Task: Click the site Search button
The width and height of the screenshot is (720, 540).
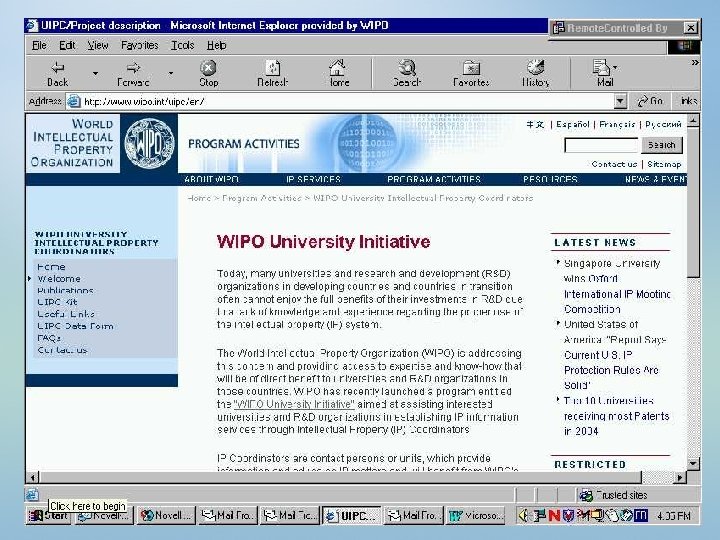Action: click(662, 145)
